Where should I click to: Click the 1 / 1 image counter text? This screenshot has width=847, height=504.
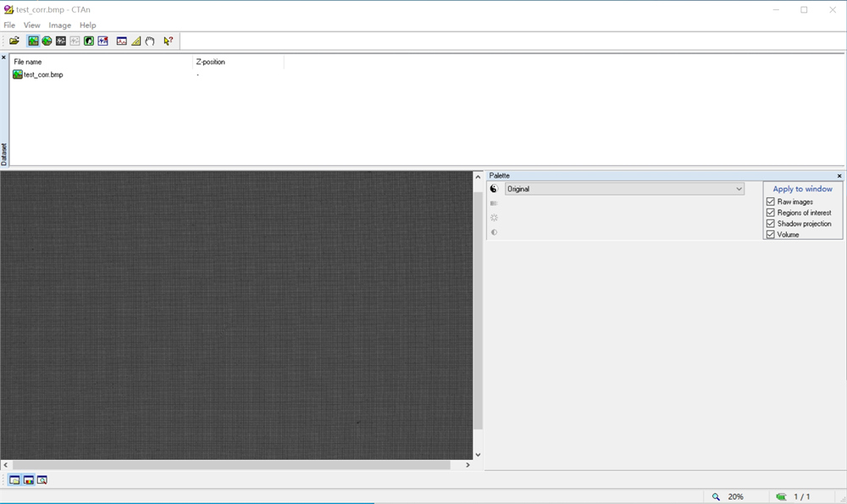[x=801, y=496]
